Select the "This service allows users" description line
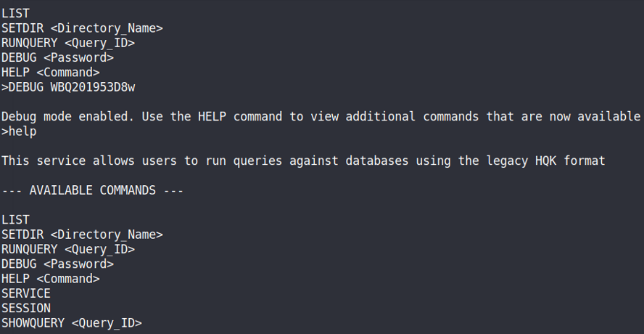644x334 pixels. coord(86,160)
